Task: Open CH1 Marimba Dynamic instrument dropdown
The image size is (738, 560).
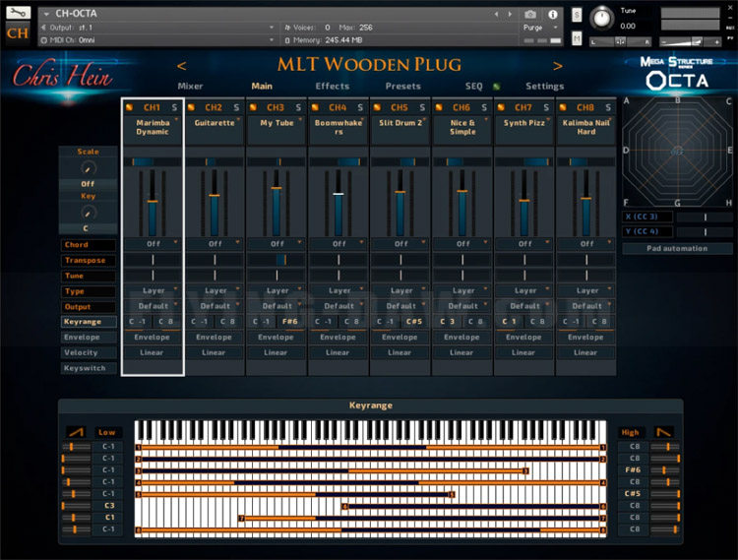Action: 153,128
